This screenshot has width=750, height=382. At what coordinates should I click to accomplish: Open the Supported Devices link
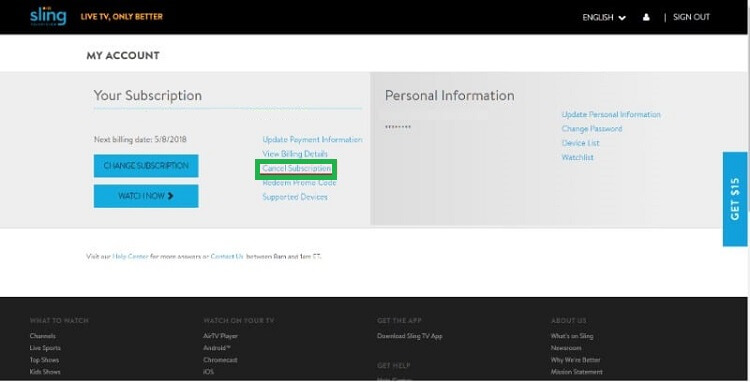(x=295, y=197)
